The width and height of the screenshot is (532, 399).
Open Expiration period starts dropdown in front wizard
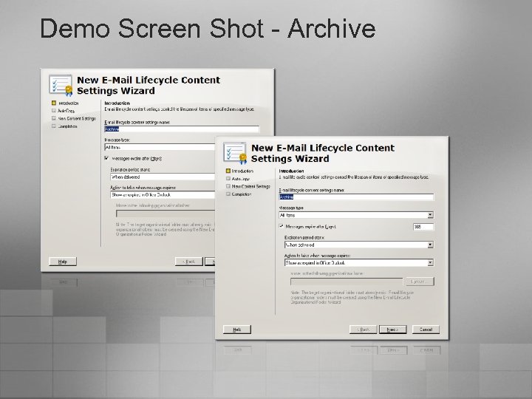tap(430, 245)
